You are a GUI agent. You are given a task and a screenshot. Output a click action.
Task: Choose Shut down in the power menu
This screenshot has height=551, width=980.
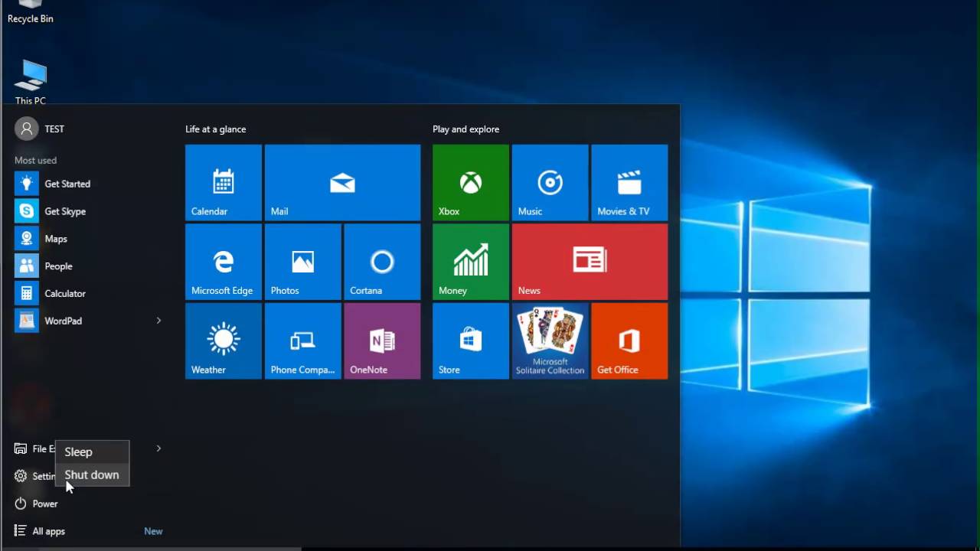point(92,475)
